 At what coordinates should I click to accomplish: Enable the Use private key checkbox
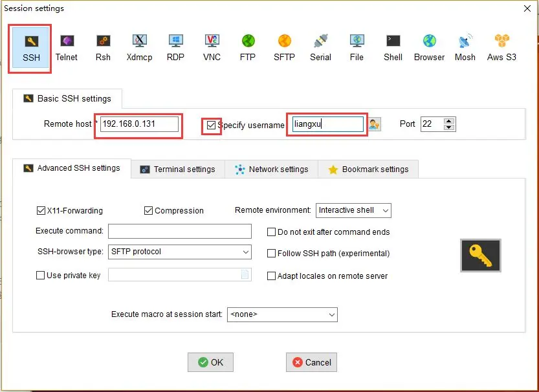point(40,275)
